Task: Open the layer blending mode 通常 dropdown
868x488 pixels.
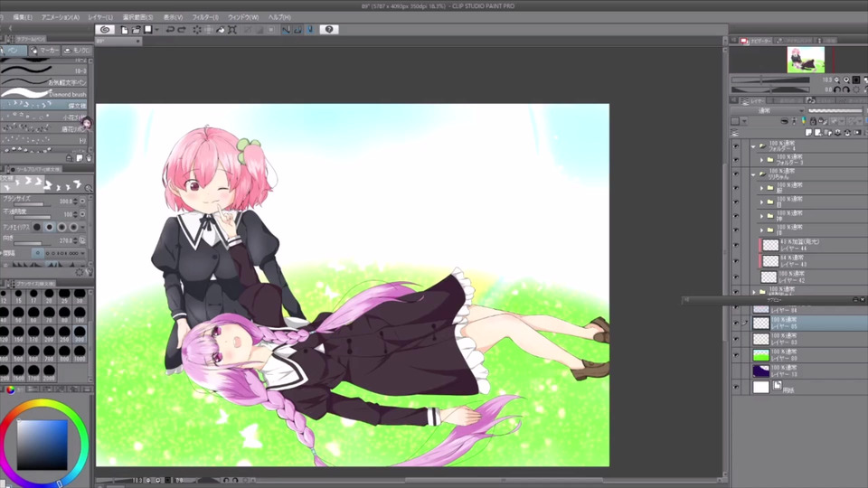Action: click(765, 110)
